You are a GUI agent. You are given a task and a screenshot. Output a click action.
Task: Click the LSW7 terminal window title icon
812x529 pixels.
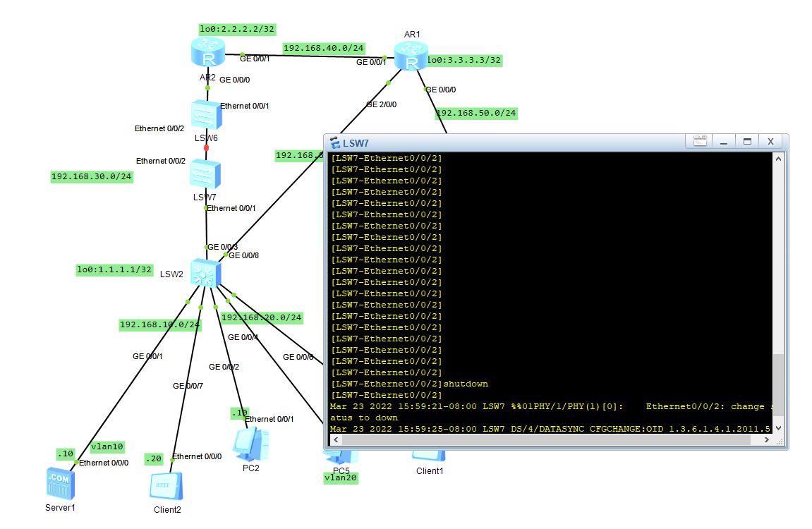pos(335,143)
